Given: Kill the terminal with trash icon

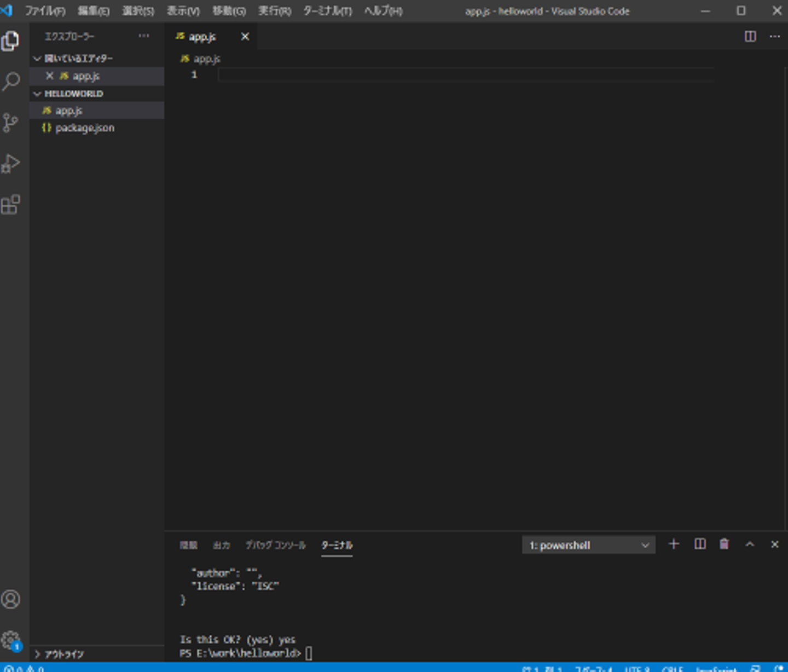Looking at the screenshot, I should (x=724, y=544).
